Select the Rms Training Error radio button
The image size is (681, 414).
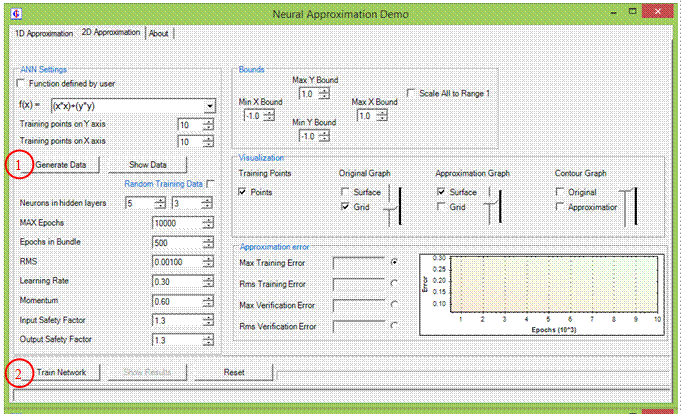(395, 282)
